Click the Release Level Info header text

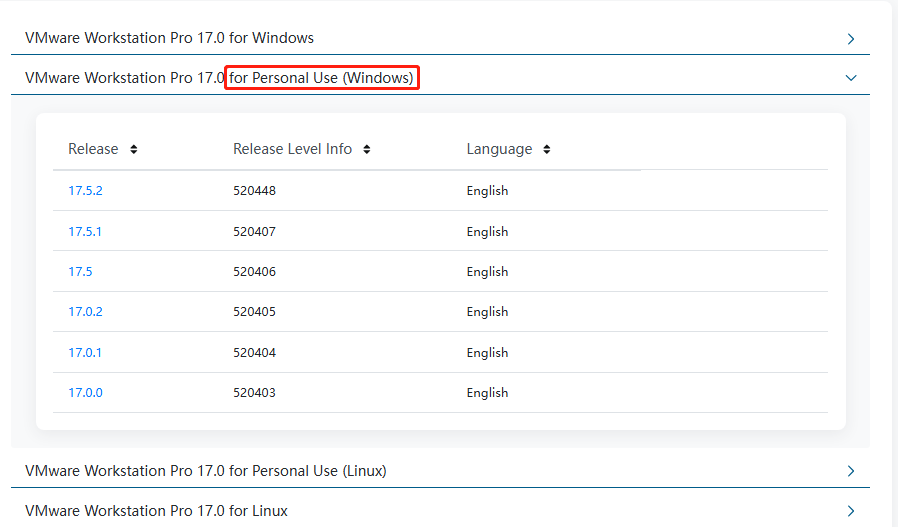(292, 149)
